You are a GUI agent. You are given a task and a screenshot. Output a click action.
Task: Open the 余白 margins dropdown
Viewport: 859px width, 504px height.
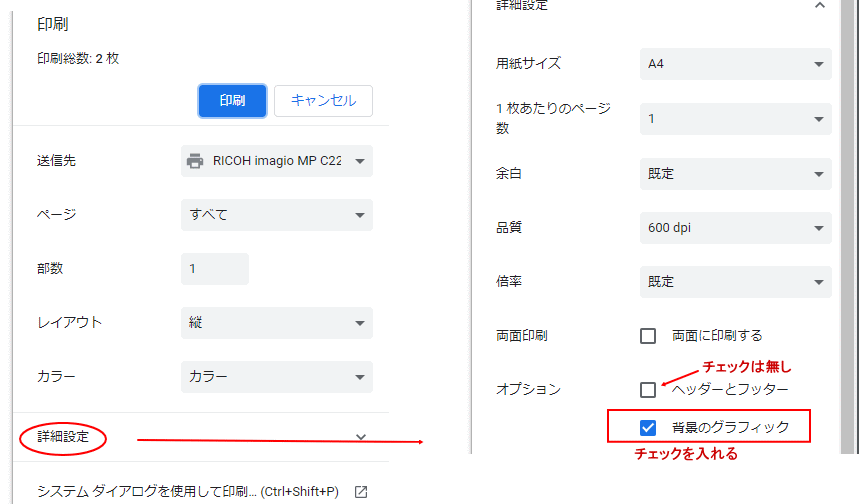[x=735, y=174]
